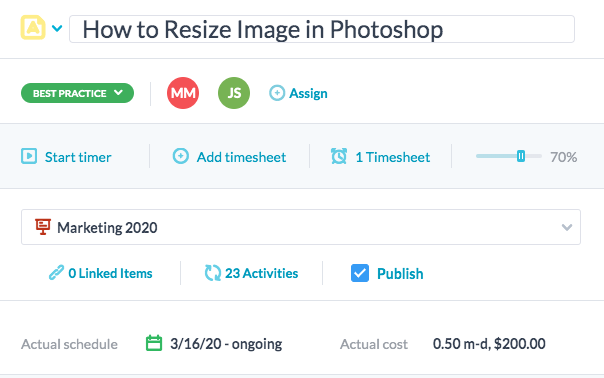The image size is (604, 378).
Task: Expand the Marketing 2020 project dropdown
Action: point(301,227)
